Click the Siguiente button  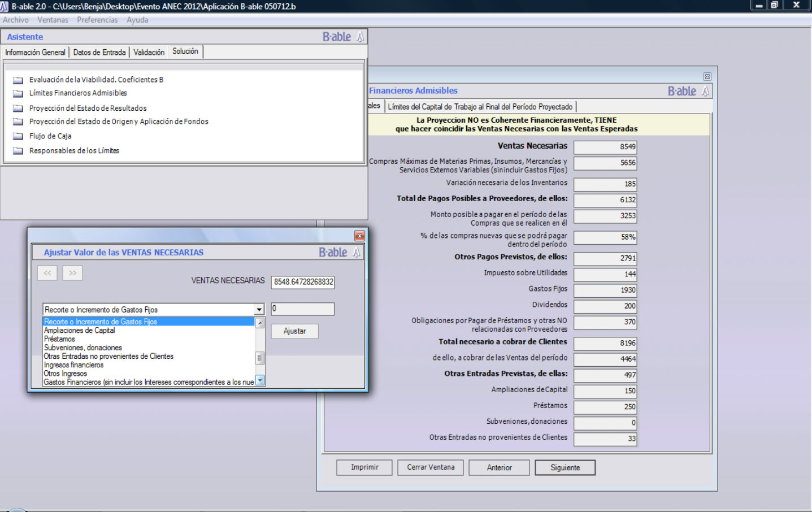pyautogui.click(x=565, y=467)
